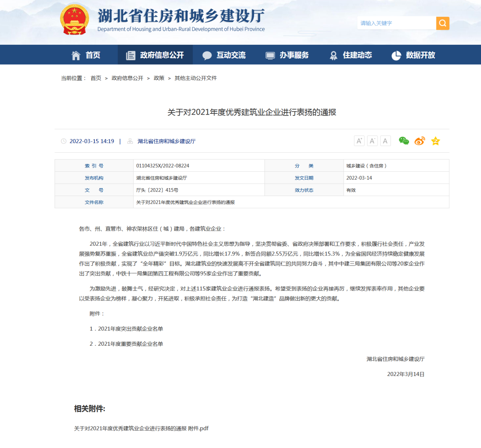This screenshot has width=481, height=448.
Task: Share the article via WeChat icon
Action: (404, 141)
